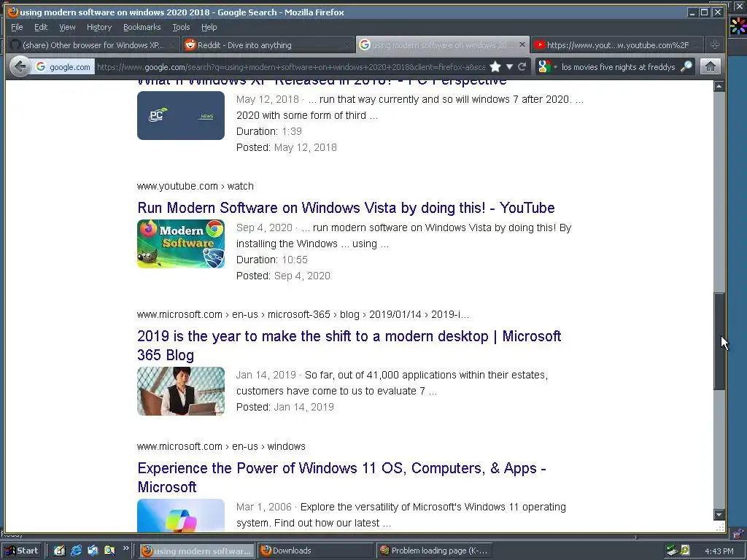The width and height of the screenshot is (747, 560).
Task: Switch to the Other browser for Windows XP tab
Action: click(x=93, y=45)
